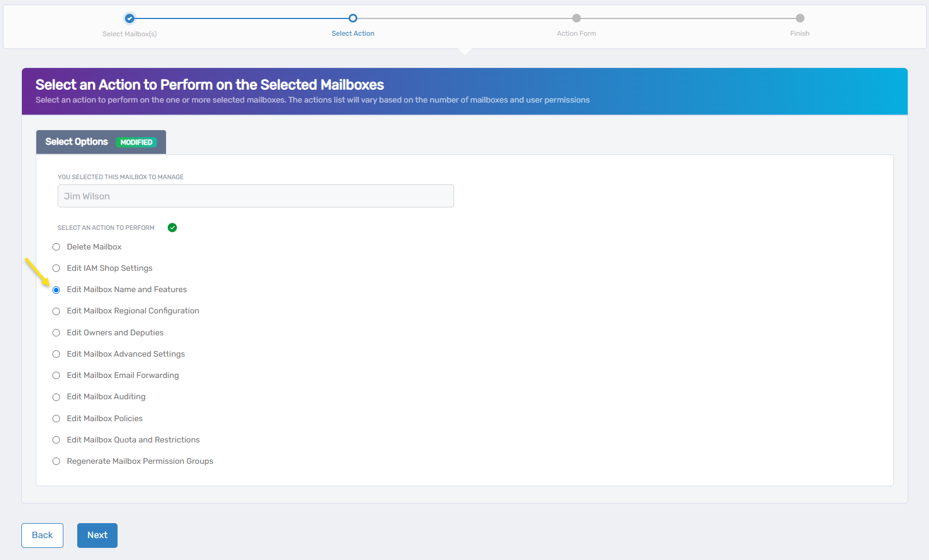Select Edit Mailbox Policies radio button
The width and height of the screenshot is (929, 560).
click(x=56, y=419)
